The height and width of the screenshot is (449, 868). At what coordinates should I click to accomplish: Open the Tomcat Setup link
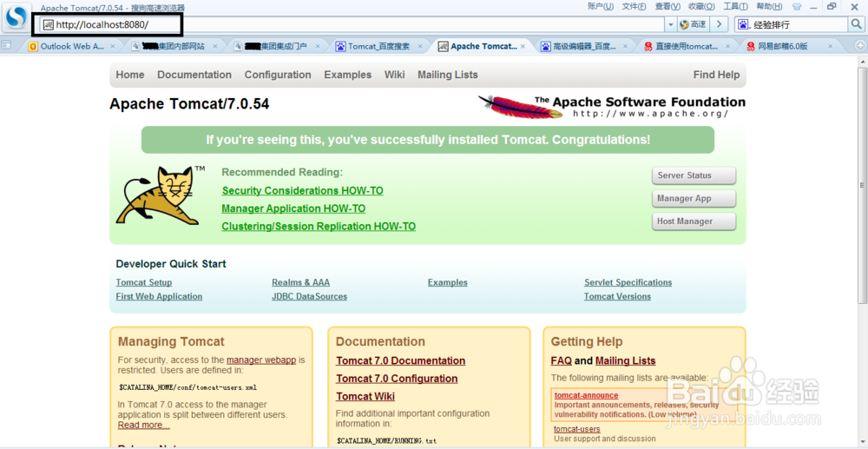[x=144, y=282]
